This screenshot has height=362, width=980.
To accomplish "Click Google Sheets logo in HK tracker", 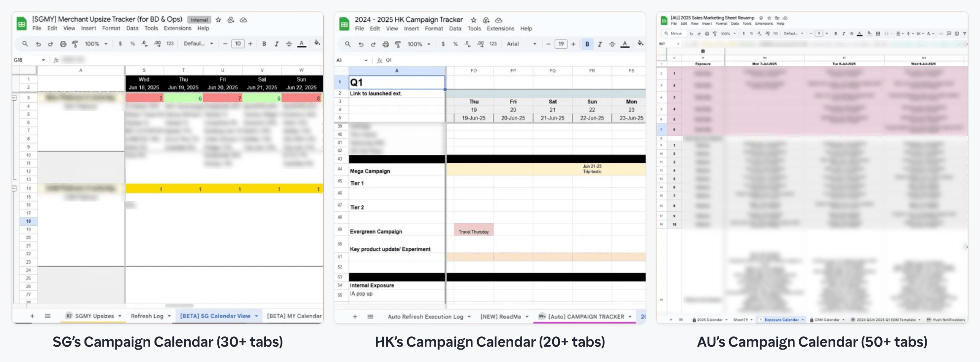I will 344,24.
